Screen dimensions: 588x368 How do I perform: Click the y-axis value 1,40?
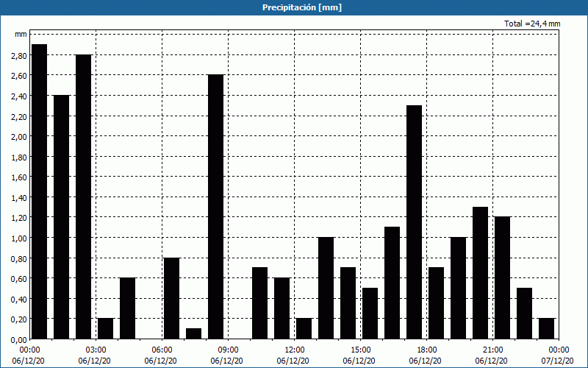pos(19,197)
